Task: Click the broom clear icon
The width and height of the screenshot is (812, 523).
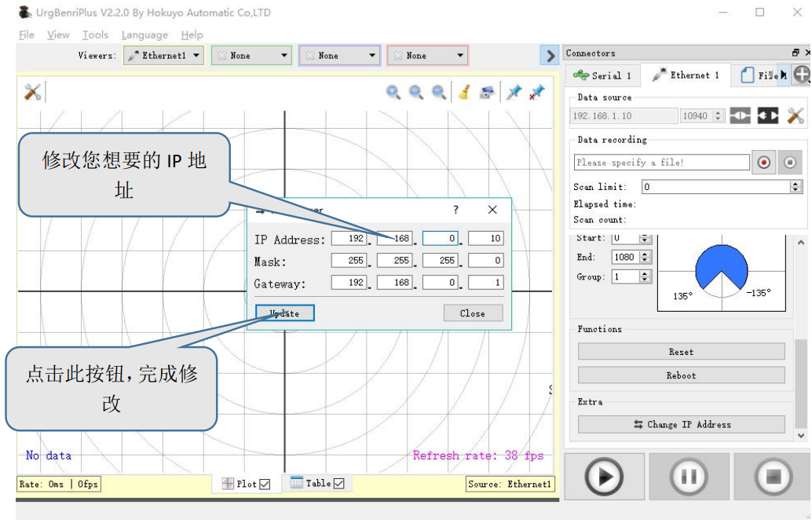Action: click(x=464, y=93)
